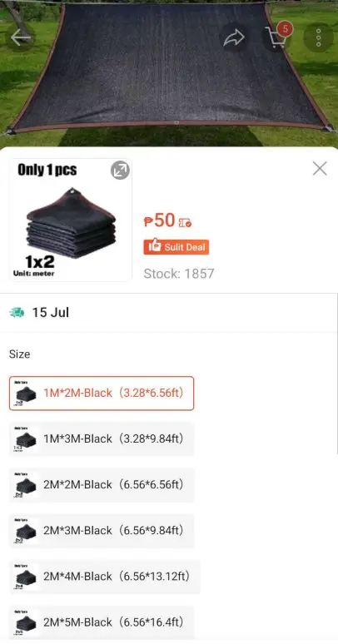Screen dimensions: 338x644
Task: Tap the delivery truck icon
Action: coord(17,313)
